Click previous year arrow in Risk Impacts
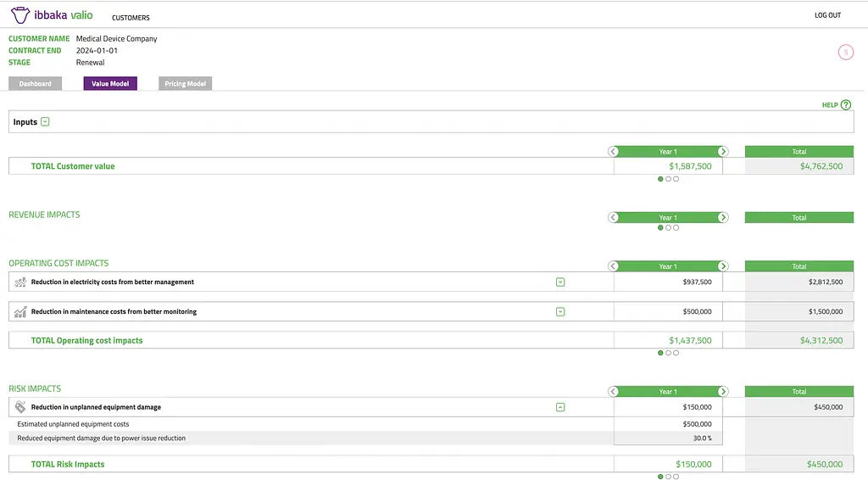Viewport: 868px width, 480px height. pos(613,392)
